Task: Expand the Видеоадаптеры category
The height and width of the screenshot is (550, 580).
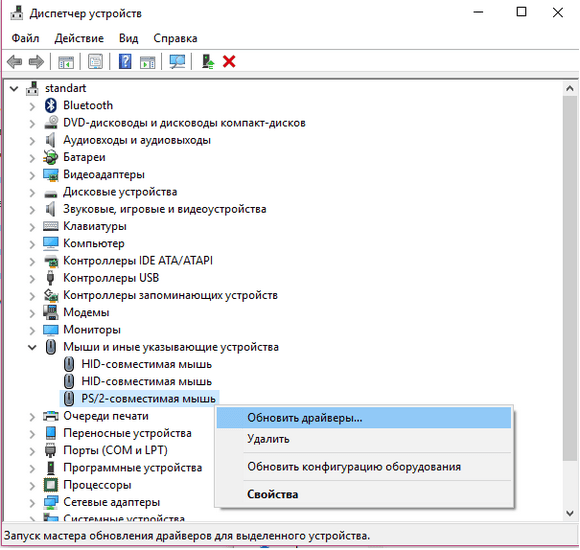Action: point(32,175)
